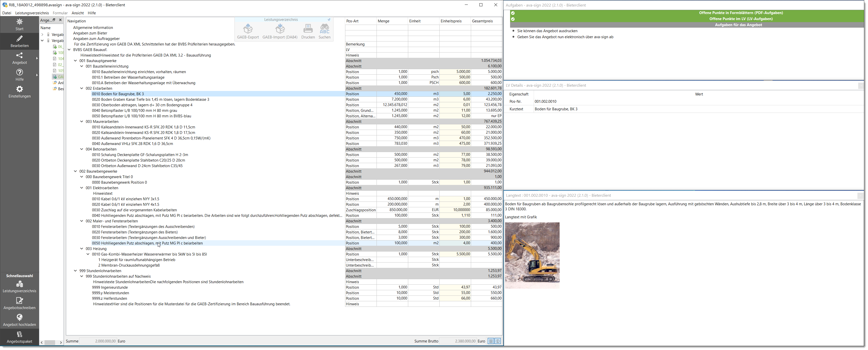Open the Bes... folder in tree
Image resolution: width=868 pixels, height=350 pixels.
click(x=58, y=89)
